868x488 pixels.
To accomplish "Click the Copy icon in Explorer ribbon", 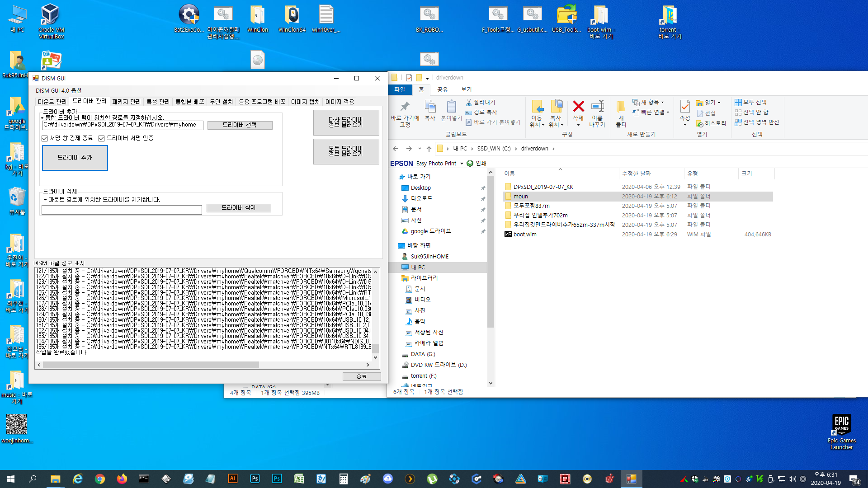I will point(430,106).
